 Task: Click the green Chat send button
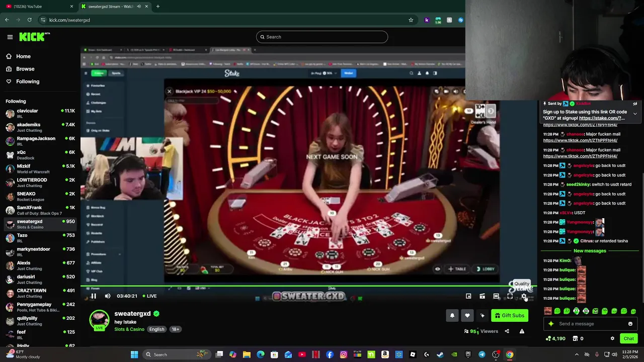628,338
